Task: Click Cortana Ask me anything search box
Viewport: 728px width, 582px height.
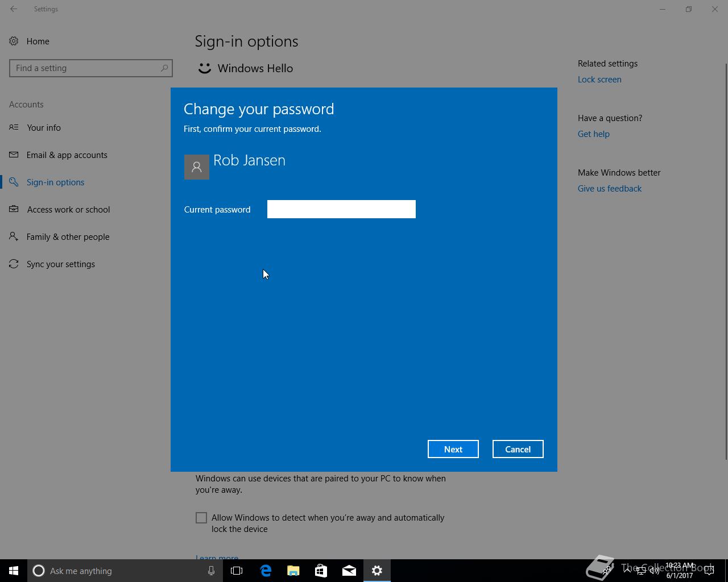Action: (125, 571)
